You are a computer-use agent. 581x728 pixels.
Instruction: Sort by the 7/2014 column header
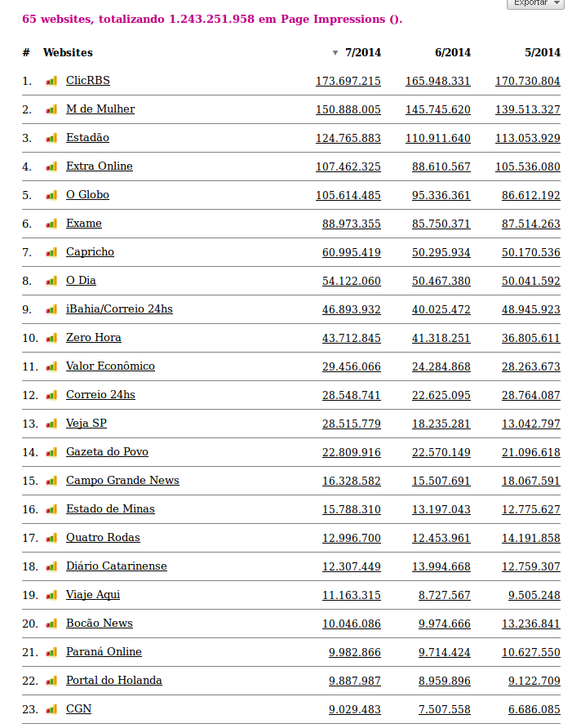click(x=362, y=52)
